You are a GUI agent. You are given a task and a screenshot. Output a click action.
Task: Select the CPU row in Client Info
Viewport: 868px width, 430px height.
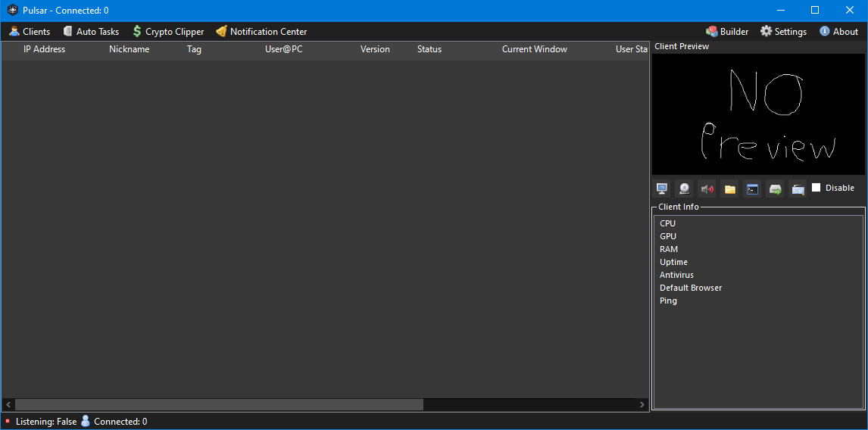click(667, 223)
